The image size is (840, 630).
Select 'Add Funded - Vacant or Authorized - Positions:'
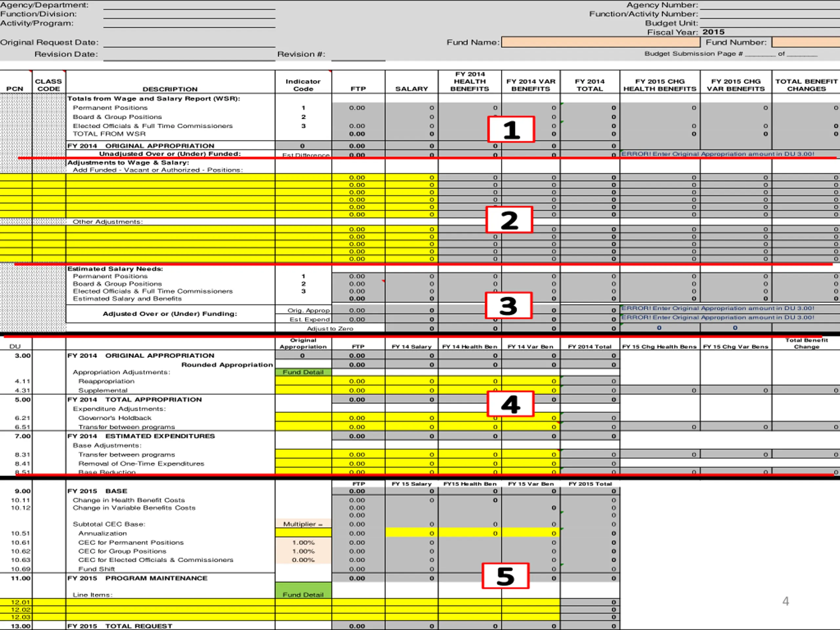[x=158, y=170]
